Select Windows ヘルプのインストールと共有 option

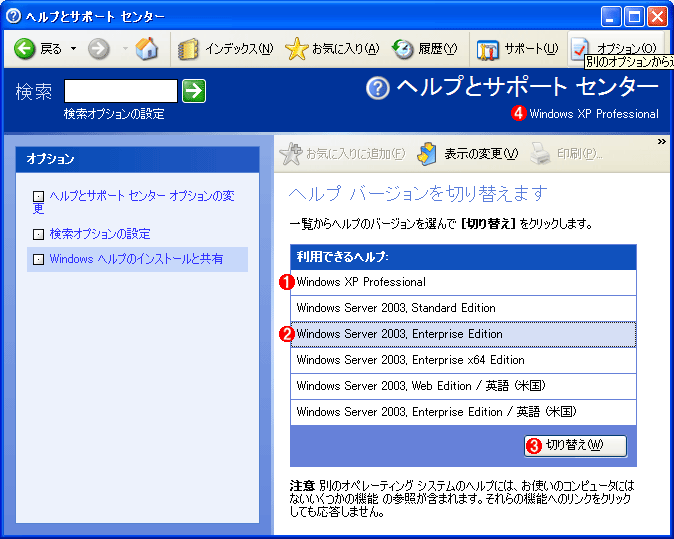pyautogui.click(x=136, y=259)
